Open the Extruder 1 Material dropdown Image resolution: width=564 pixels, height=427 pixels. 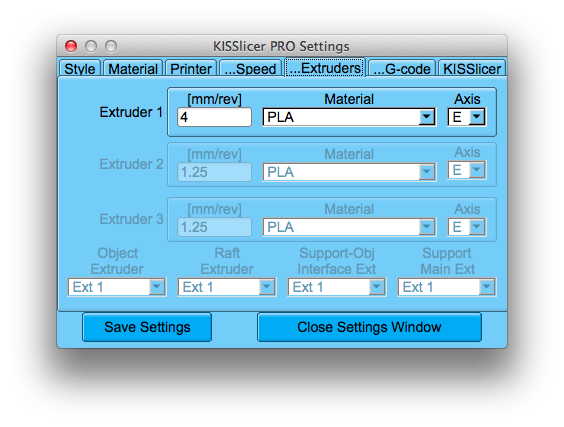pos(349,117)
